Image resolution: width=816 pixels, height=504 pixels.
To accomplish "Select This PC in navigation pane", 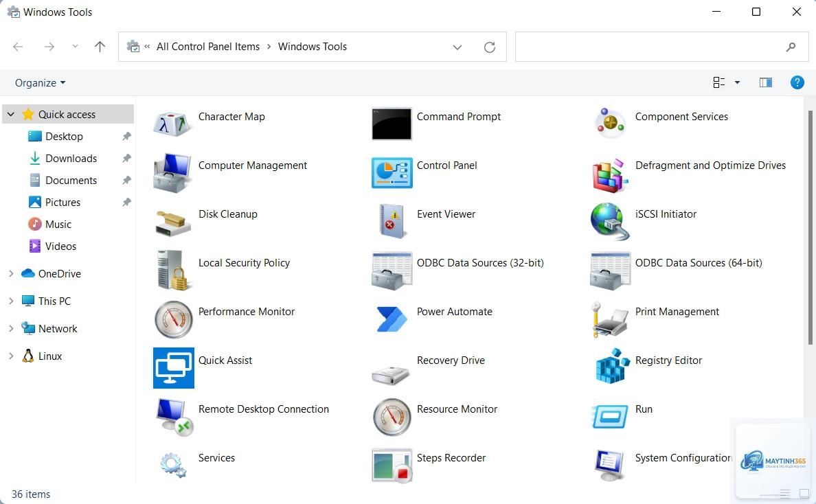I will [54, 301].
